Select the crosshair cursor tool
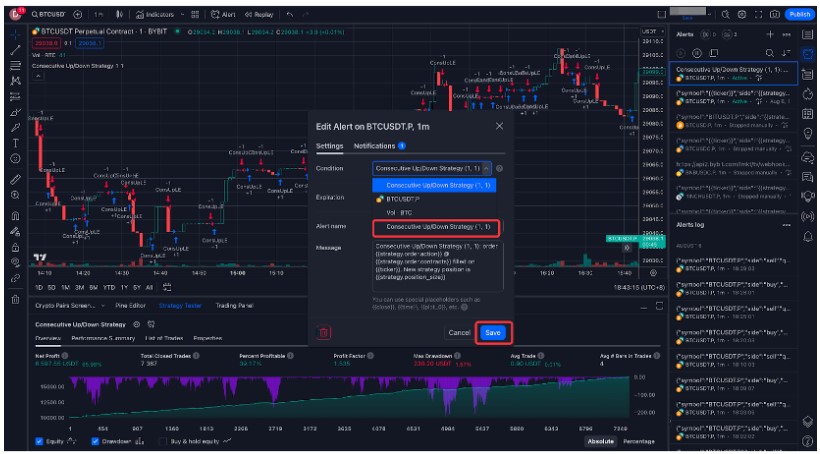Viewport: 820px width, 454px height. pyautogui.click(x=15, y=35)
